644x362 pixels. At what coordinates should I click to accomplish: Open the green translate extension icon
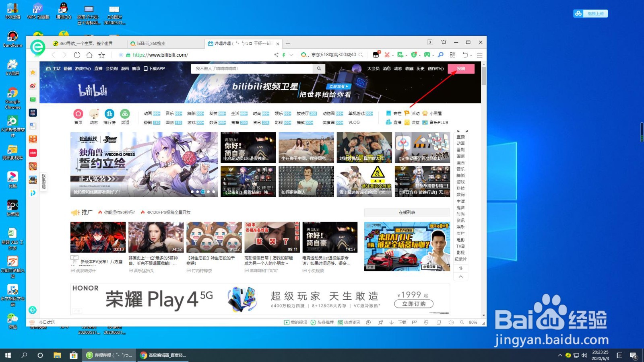click(x=400, y=55)
